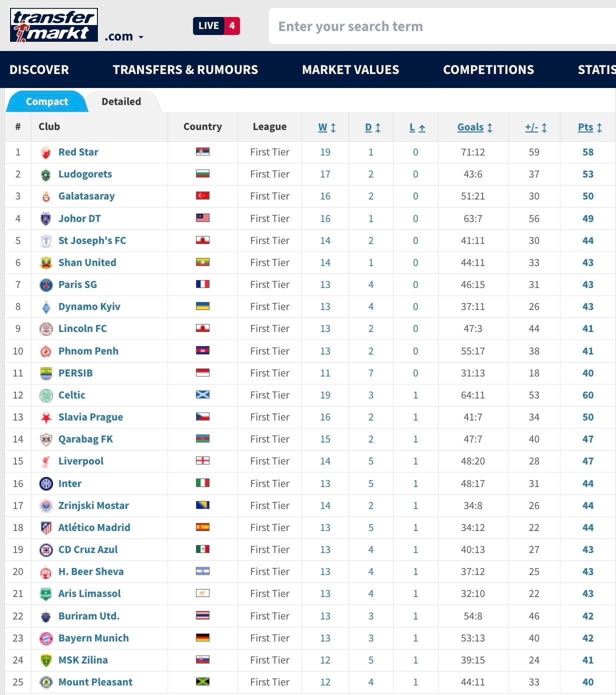Sort table by L column
616x695 pixels.
417,127
